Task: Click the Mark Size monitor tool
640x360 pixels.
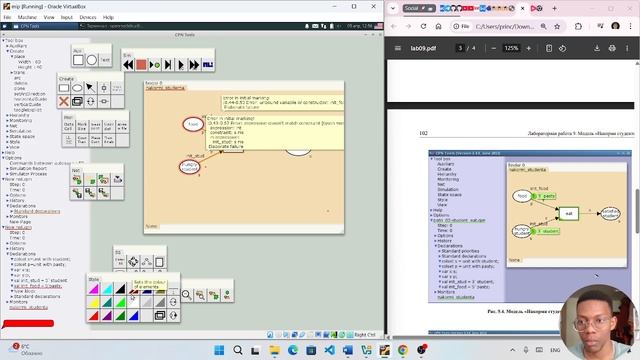Action: pyautogui.click(x=82, y=127)
